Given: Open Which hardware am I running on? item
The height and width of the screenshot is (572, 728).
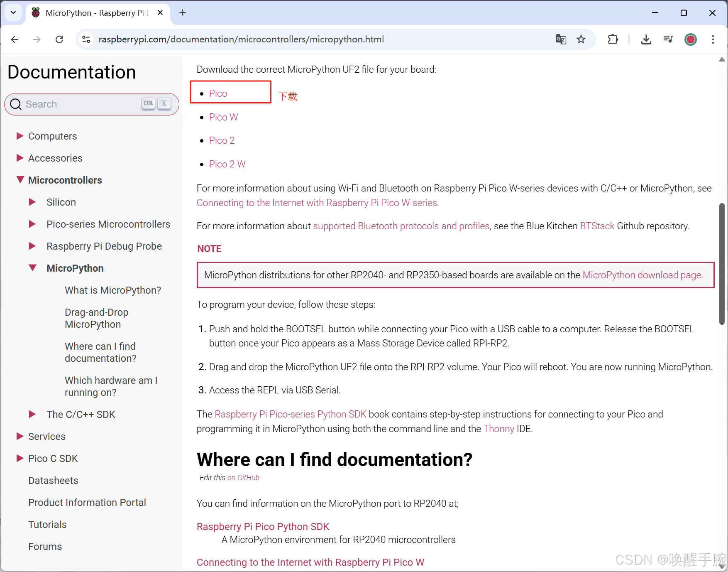Looking at the screenshot, I should (x=111, y=386).
